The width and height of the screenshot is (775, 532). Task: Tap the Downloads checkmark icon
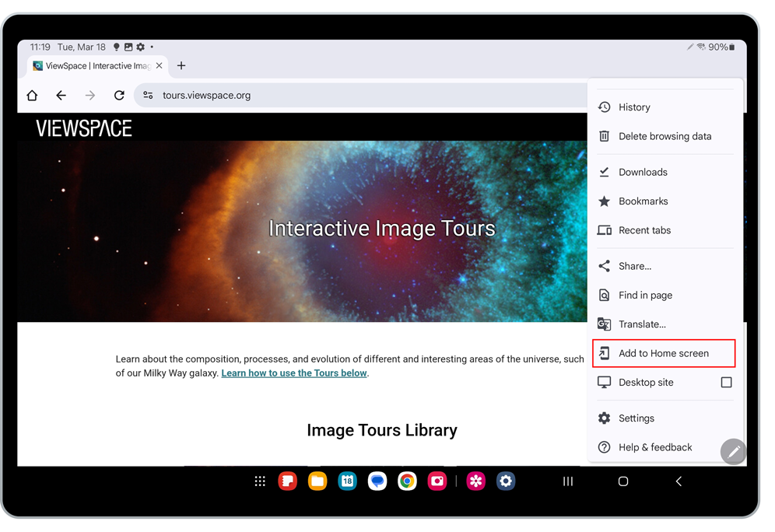[604, 172]
